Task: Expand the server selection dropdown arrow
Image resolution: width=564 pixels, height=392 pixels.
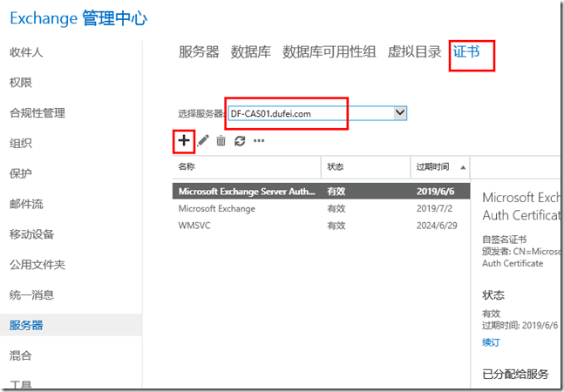Action: pyautogui.click(x=400, y=113)
